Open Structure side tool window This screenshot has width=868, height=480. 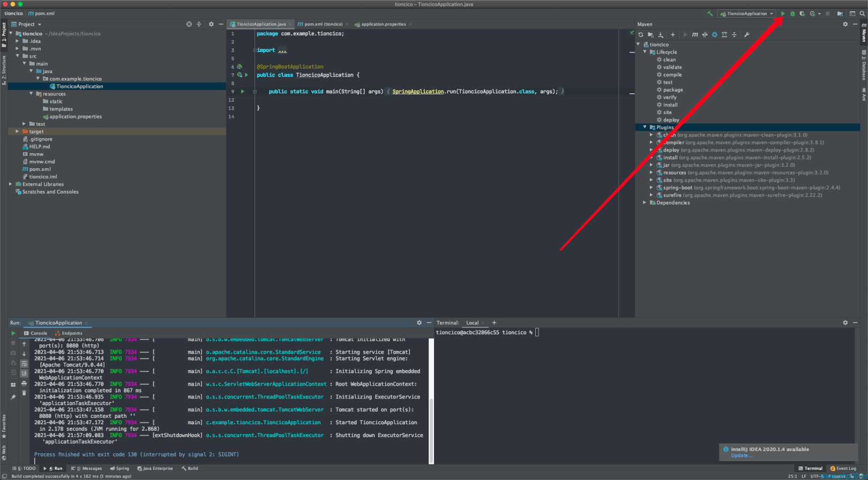tap(4, 70)
